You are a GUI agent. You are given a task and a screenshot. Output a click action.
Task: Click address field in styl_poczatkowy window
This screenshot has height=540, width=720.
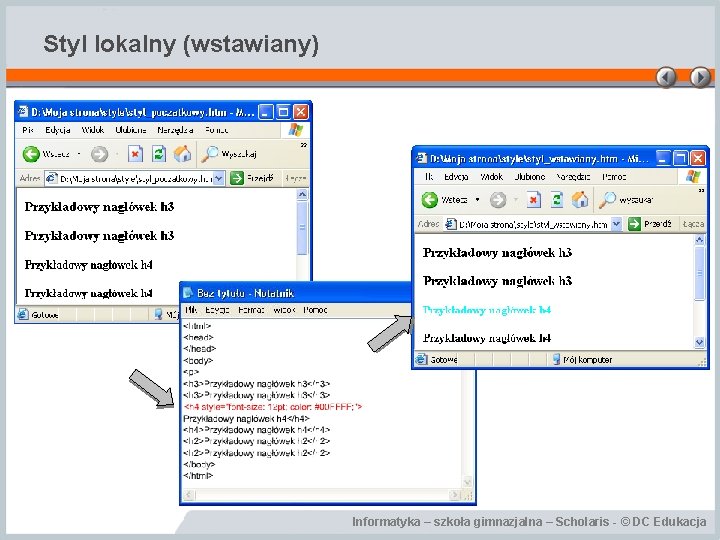click(135, 178)
